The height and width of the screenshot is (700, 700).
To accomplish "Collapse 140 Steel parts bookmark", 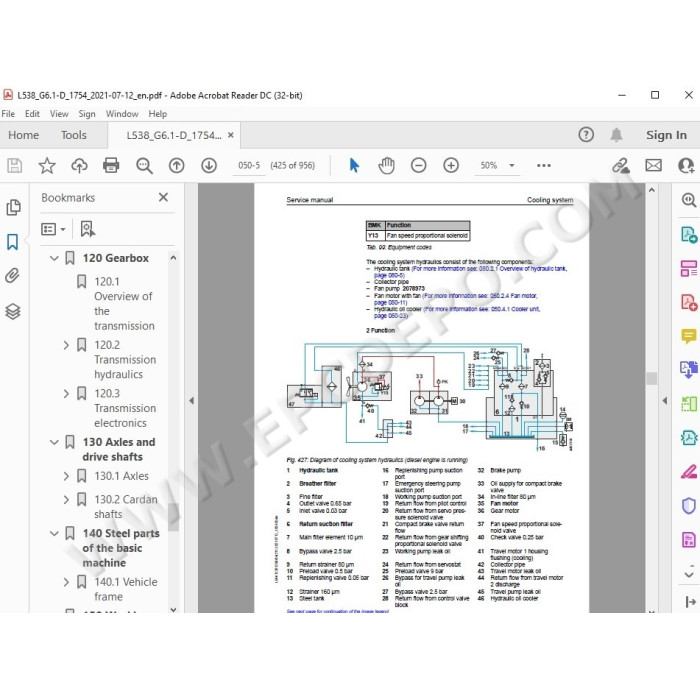I will (54, 533).
